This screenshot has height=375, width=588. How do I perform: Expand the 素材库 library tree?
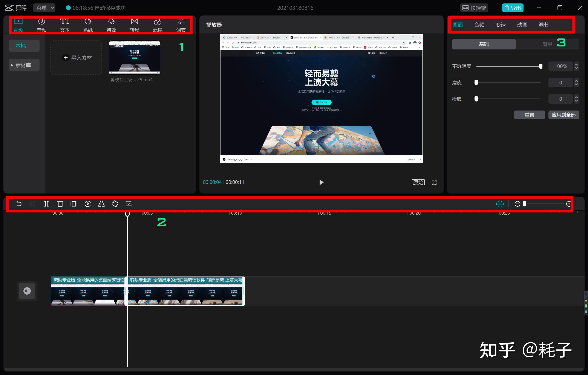[x=12, y=65]
